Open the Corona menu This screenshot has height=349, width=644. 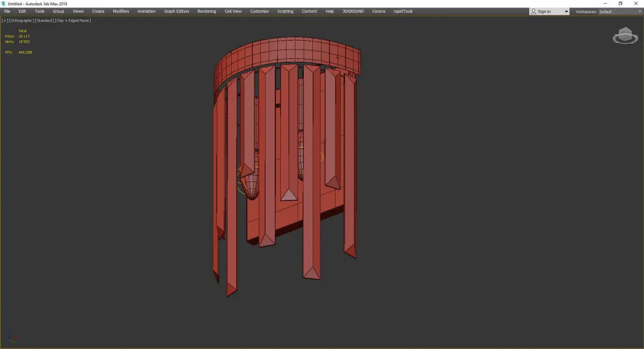pos(379,11)
